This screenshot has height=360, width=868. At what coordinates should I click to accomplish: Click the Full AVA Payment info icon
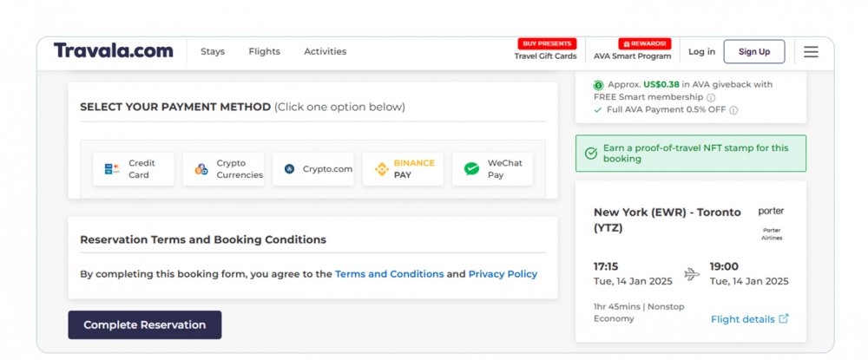pos(733,110)
